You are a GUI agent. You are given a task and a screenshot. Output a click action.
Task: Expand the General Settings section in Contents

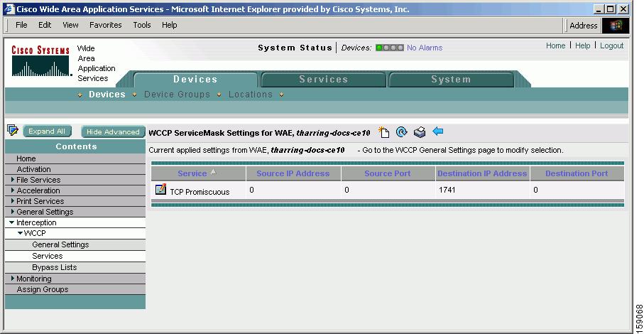click(13, 212)
